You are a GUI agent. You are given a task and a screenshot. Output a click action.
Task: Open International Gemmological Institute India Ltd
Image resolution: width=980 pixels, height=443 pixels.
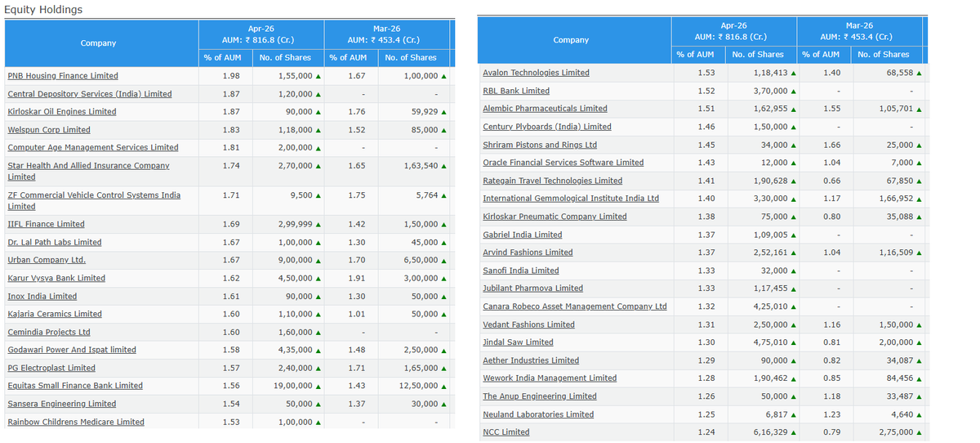(571, 199)
